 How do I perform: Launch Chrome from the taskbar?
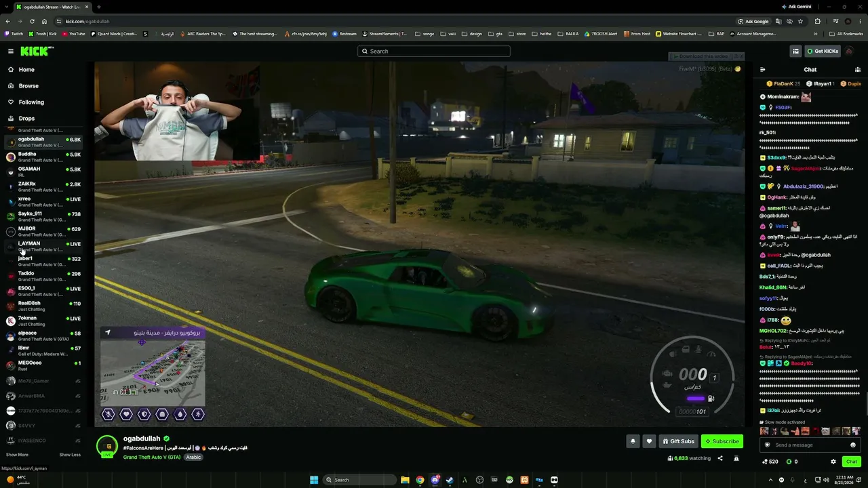coord(420,480)
